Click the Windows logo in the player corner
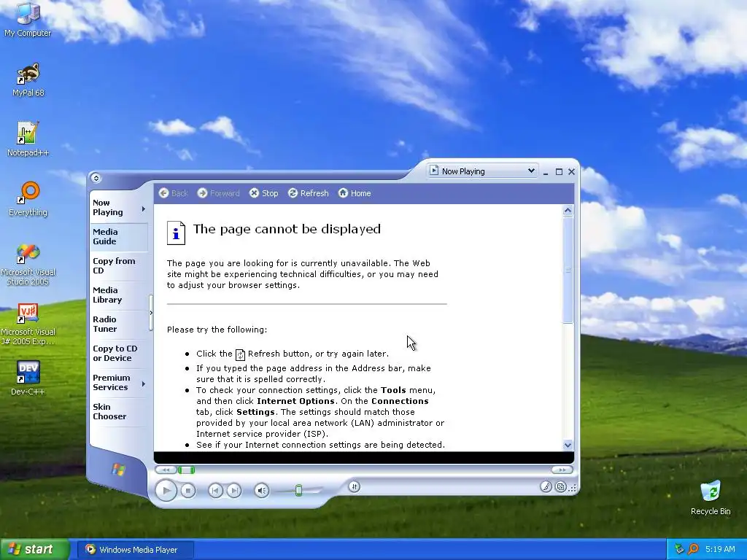The width and height of the screenshot is (747, 560). click(118, 470)
